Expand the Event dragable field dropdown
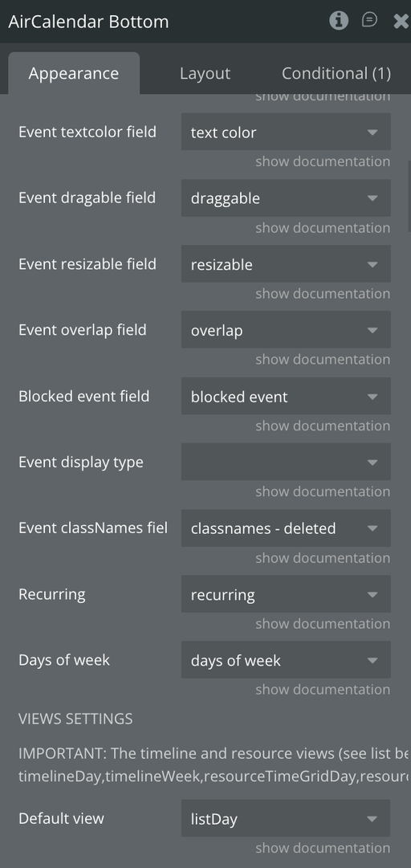The height and width of the screenshot is (868, 411). click(x=286, y=198)
